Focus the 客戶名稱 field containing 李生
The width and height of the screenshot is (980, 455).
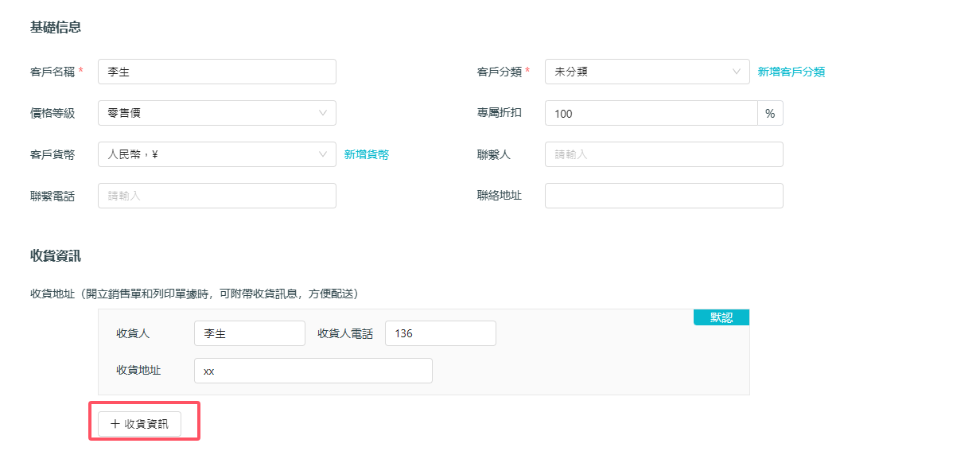tap(216, 72)
